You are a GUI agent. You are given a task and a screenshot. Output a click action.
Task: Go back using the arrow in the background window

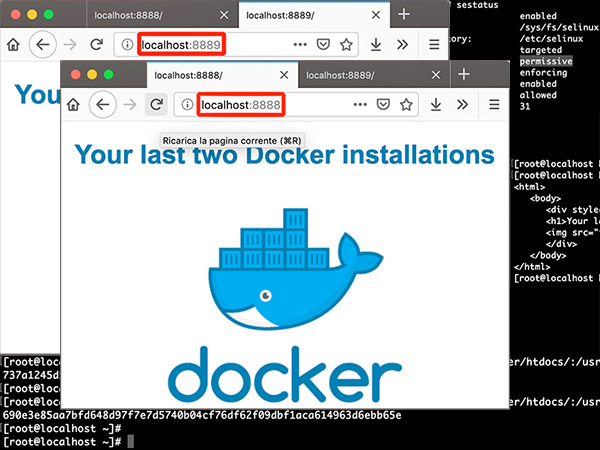click(x=42, y=45)
